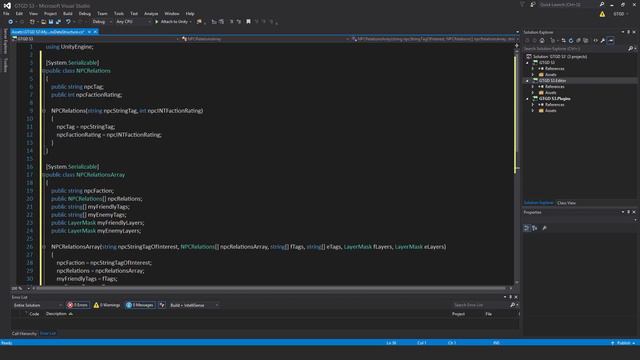Open the File menu
640x360 pixels.
click(6, 13)
